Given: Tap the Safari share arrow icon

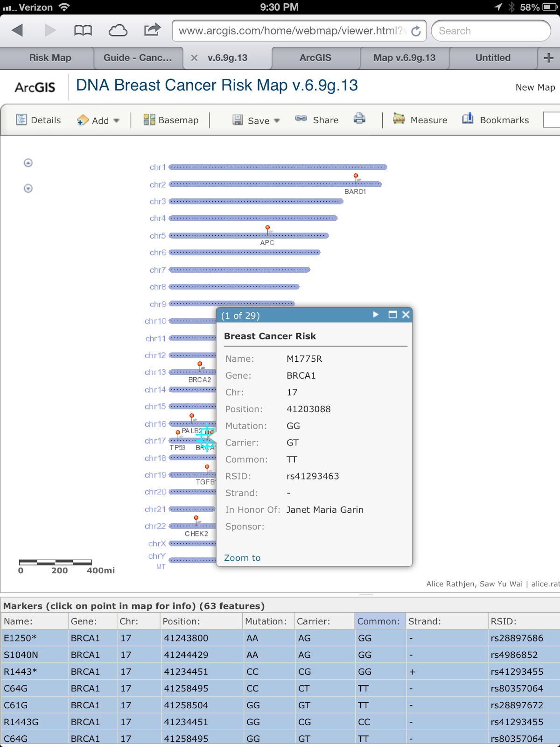Looking at the screenshot, I should [x=152, y=30].
